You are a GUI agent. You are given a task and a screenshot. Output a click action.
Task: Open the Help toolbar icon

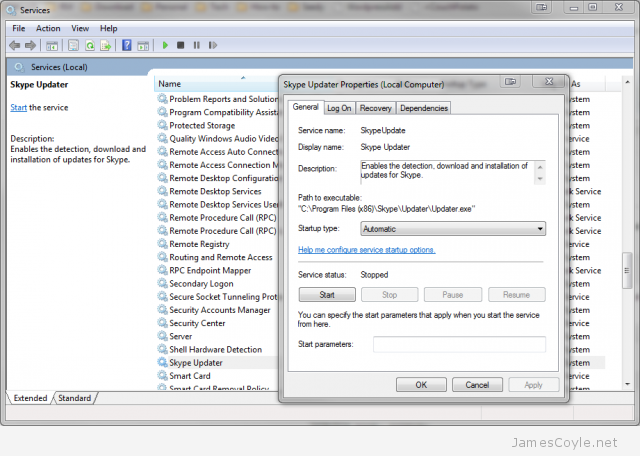[127, 45]
